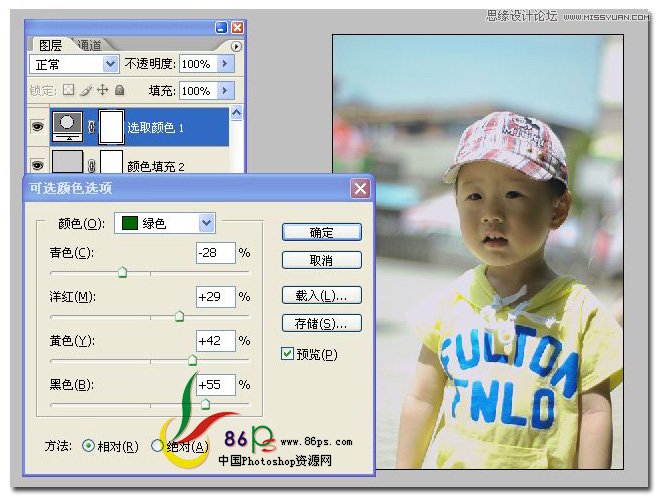Screen dimensions: 660x500
Task: Open the layers panel flyout menu arrow
Action: (x=236, y=46)
